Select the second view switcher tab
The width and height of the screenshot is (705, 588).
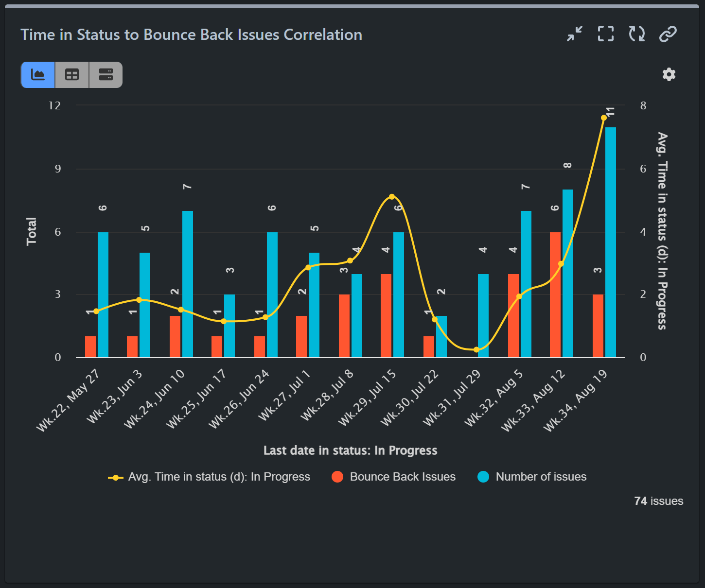click(71, 75)
